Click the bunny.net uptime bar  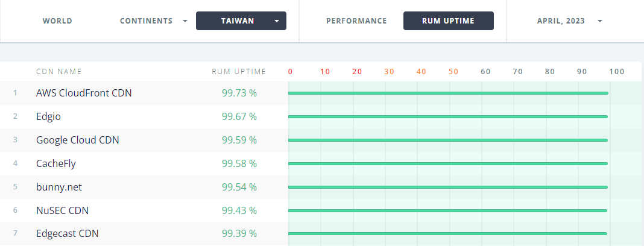[x=447, y=187]
